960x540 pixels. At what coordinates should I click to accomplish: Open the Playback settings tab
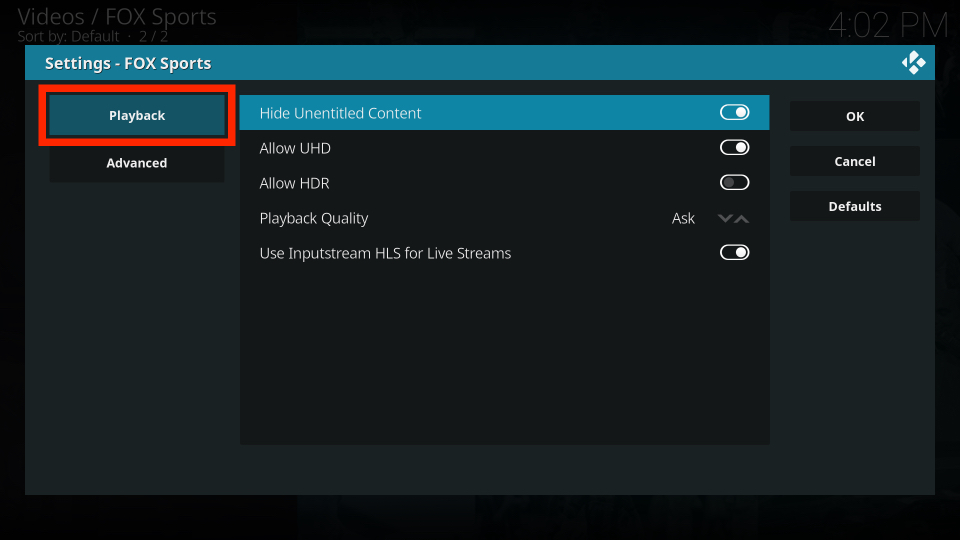coord(137,115)
